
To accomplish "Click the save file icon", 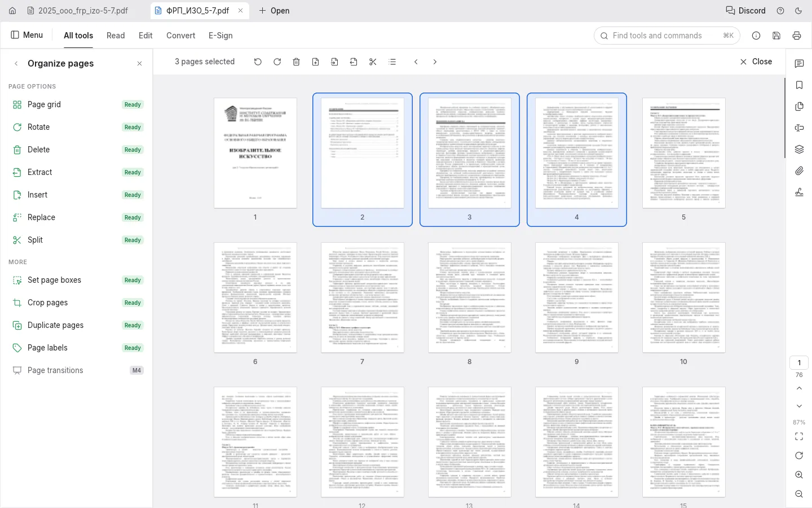I will [x=776, y=36].
